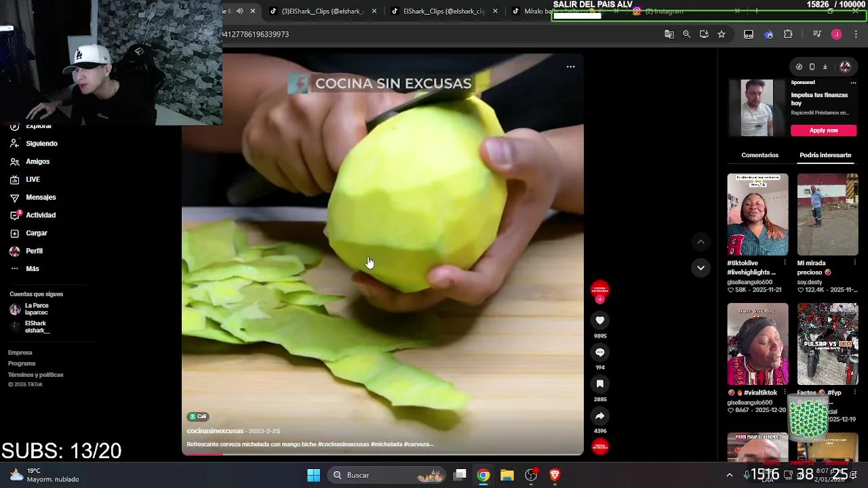Open options for Mi mirada video

(x=854, y=263)
